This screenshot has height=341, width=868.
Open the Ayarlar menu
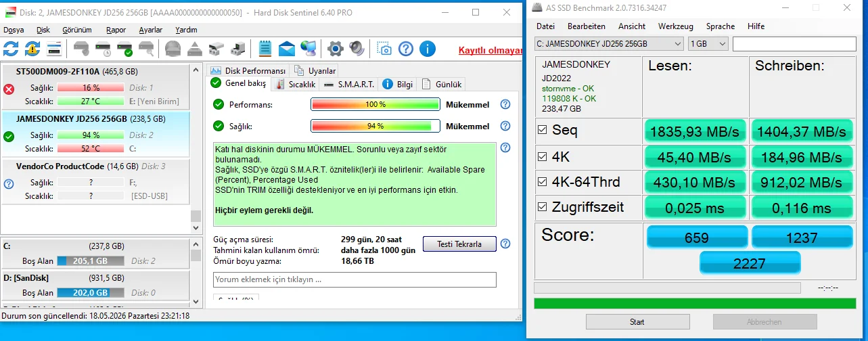(x=151, y=30)
